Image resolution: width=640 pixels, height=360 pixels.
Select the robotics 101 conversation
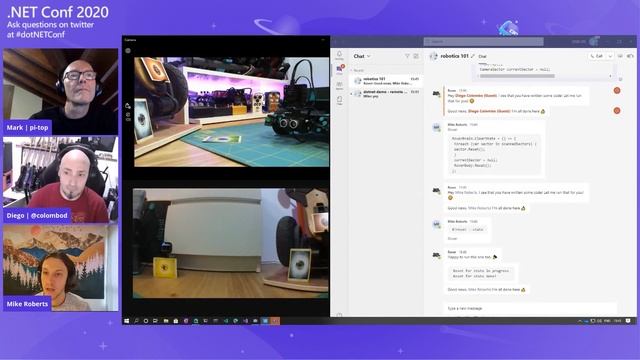(386, 81)
